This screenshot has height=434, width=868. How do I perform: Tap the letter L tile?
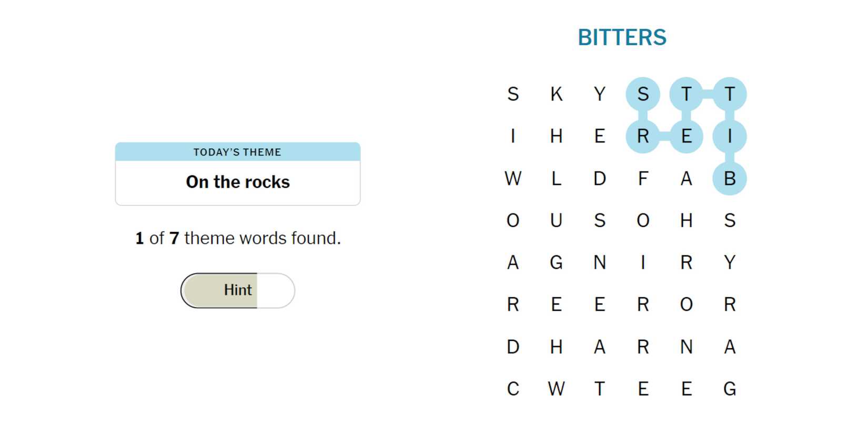pyautogui.click(x=556, y=179)
